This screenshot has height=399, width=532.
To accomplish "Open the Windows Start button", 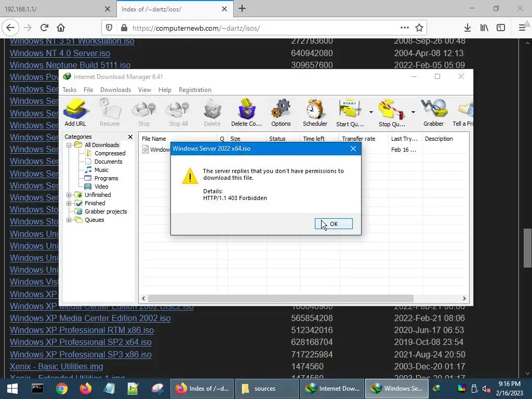I will click(12, 389).
